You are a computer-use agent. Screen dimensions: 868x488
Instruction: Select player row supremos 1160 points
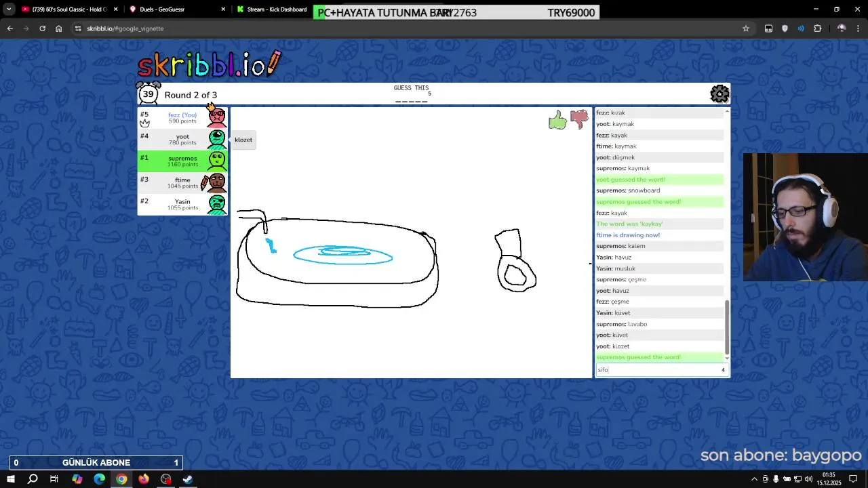(182, 161)
